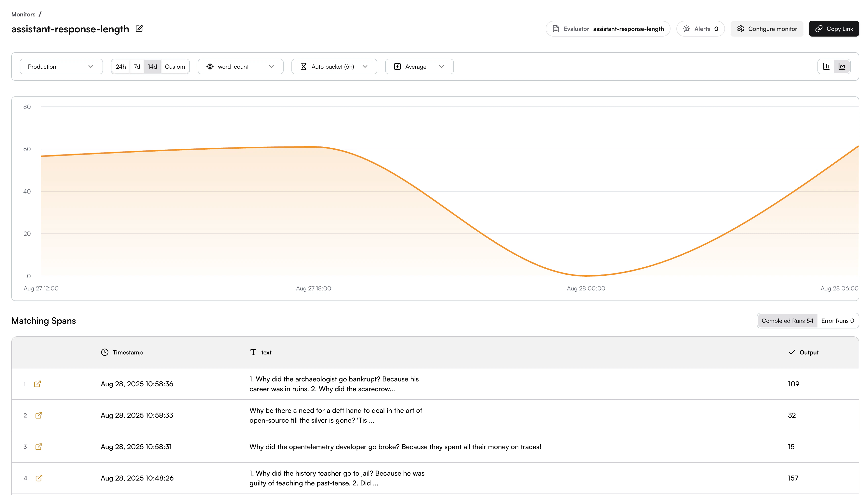Click chart line minimum at Aug 28 00:00

point(586,275)
